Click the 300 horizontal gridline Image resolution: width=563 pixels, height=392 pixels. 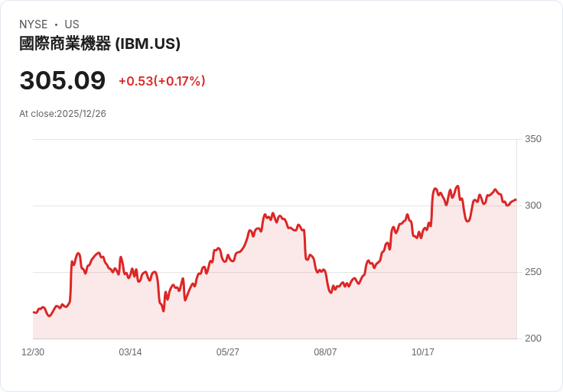275,206
